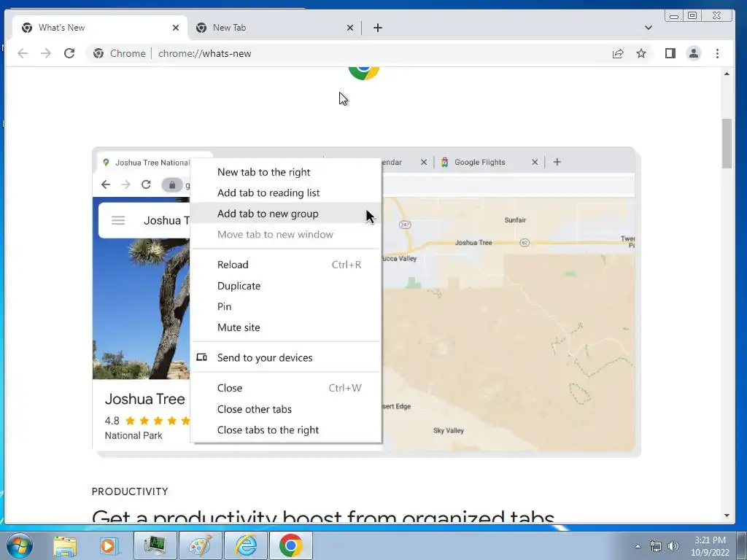Choose Reload in the context menu
Image resolution: width=747 pixels, height=560 pixels.
(286, 265)
